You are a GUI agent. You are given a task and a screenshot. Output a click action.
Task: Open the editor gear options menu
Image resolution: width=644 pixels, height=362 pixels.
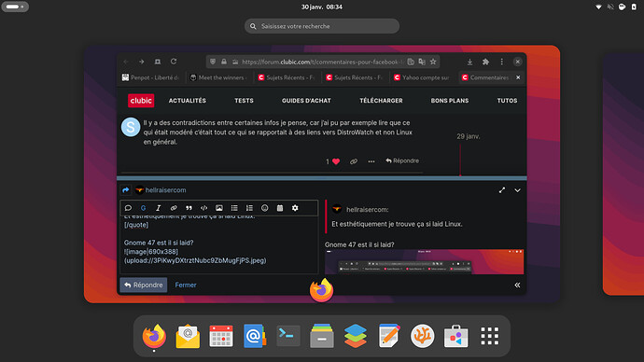click(295, 208)
